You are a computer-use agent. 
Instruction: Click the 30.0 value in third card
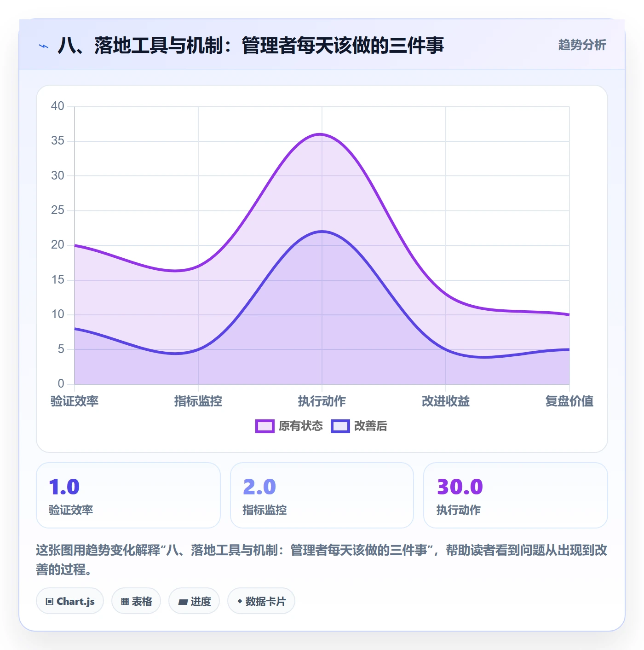(460, 487)
